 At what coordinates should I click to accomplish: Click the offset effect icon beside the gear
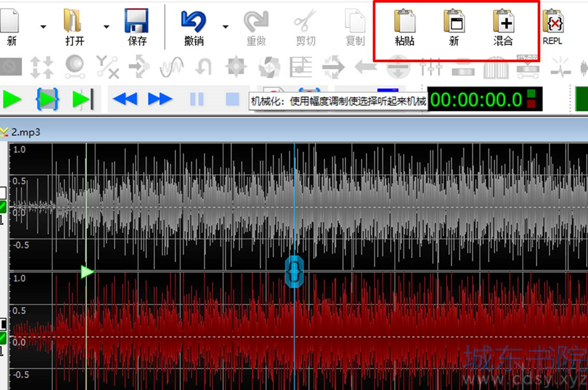269,67
